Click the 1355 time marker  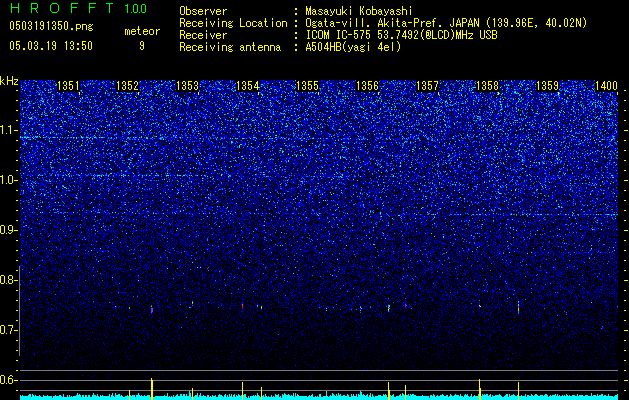[307, 86]
